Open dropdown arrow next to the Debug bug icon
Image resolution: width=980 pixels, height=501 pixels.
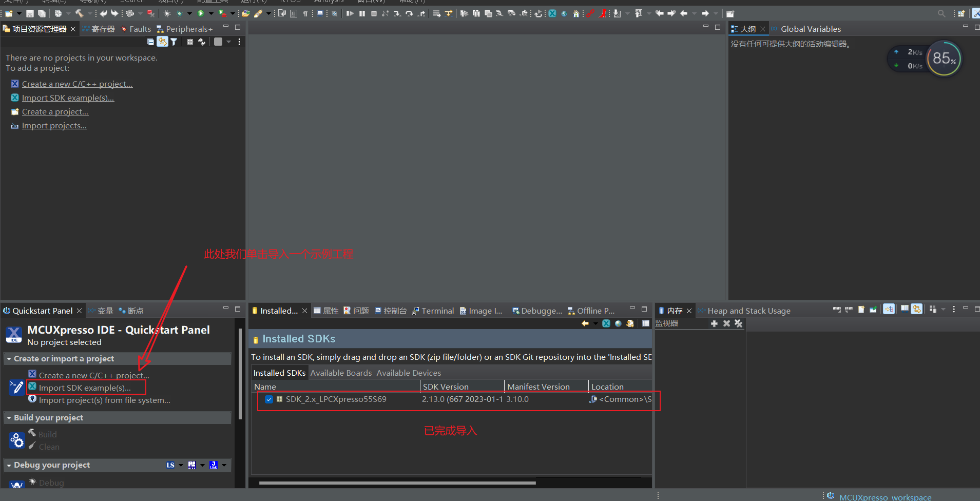[x=189, y=13]
